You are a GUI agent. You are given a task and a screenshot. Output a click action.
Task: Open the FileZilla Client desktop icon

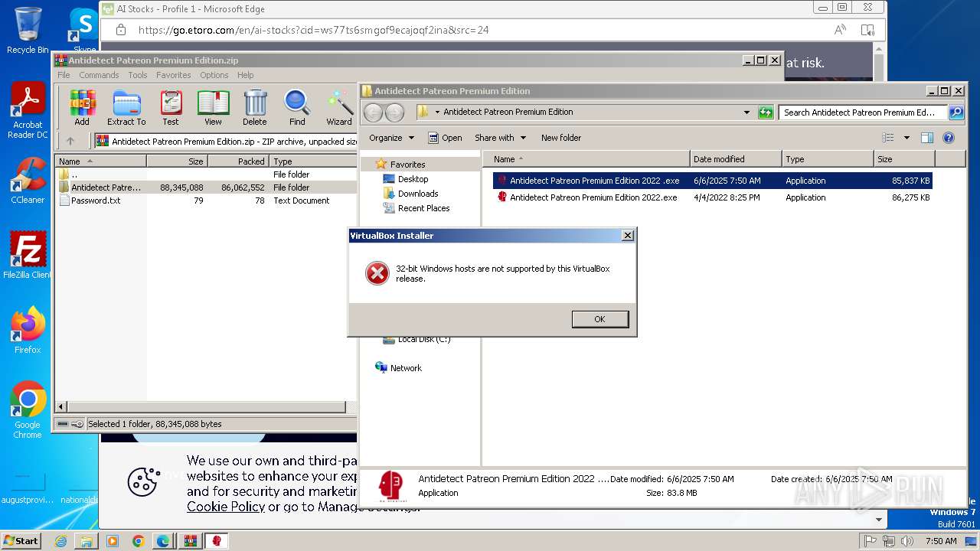[28, 256]
